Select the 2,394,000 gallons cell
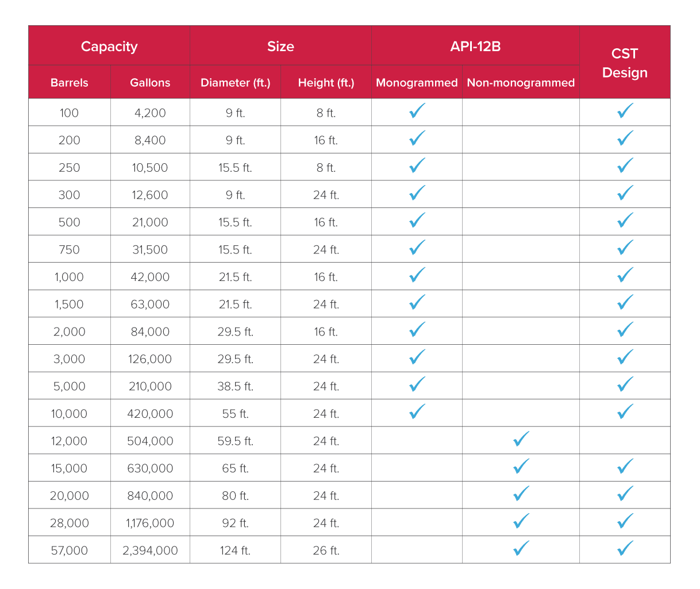This screenshot has height=589, width=700. [x=150, y=550]
